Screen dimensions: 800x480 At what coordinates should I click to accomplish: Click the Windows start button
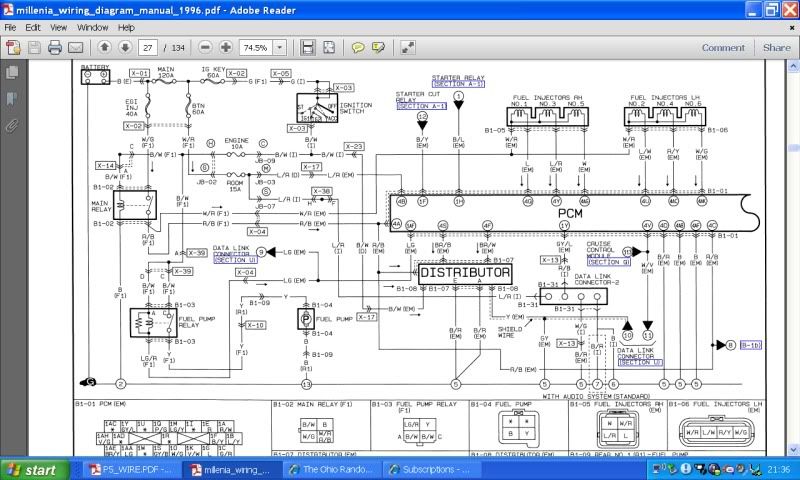pyautogui.click(x=34, y=469)
